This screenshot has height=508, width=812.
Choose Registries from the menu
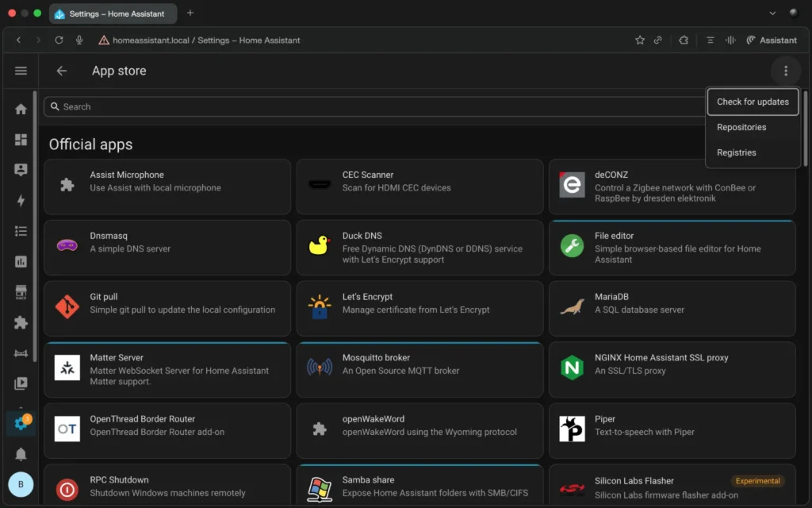pos(753,152)
